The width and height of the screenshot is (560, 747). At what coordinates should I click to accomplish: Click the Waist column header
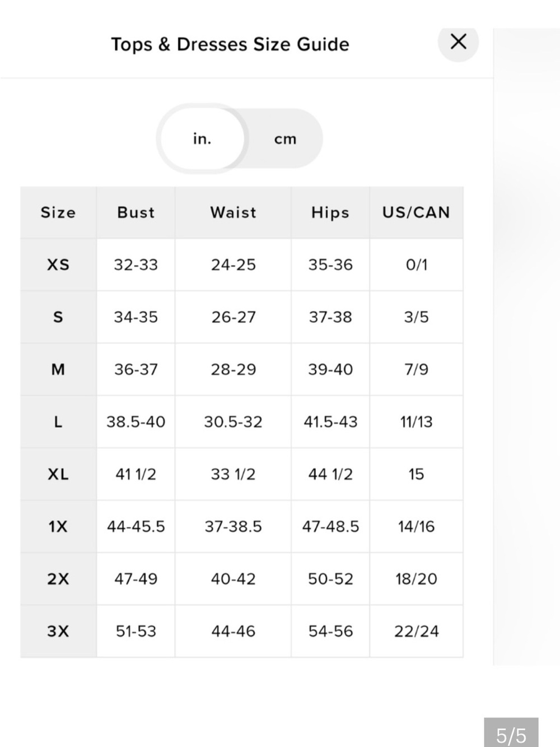click(x=233, y=212)
